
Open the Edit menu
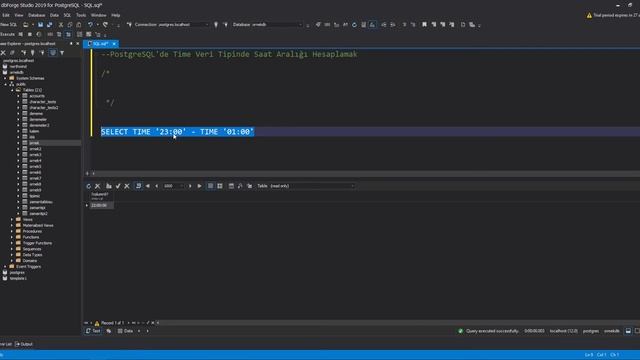tap(6, 15)
